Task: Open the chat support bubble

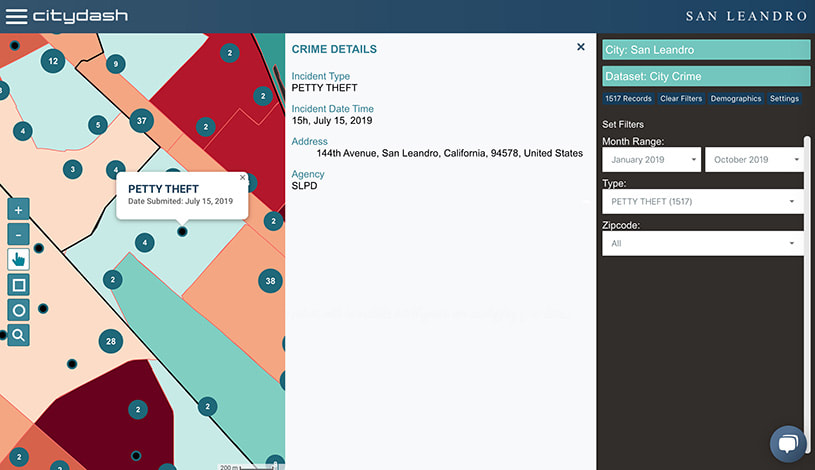Action: (787, 444)
